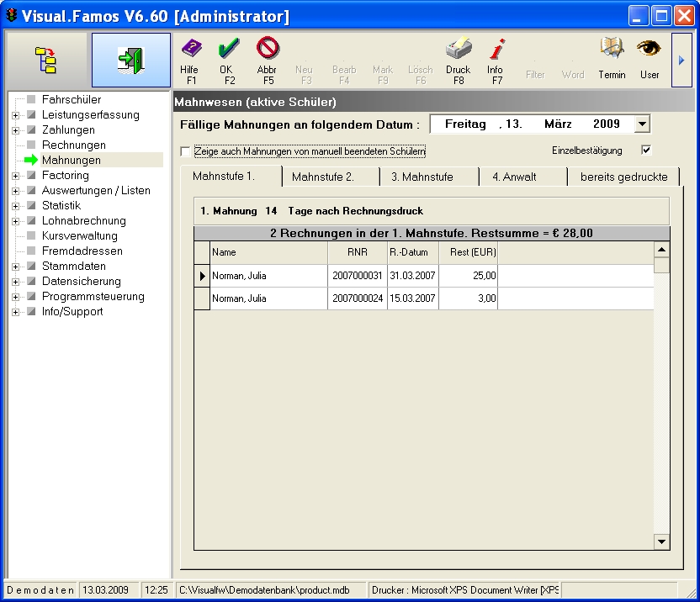Click the User eye icon
Viewport: 700px width, 602px height.
649,49
